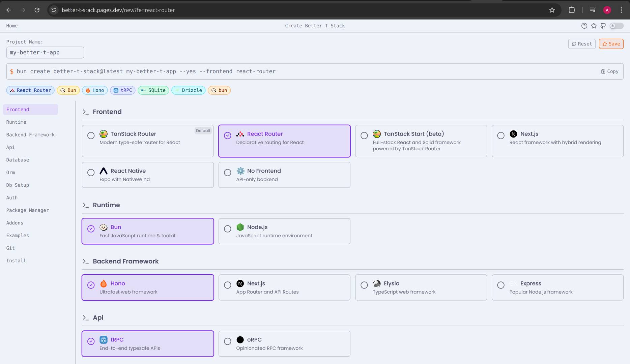The image size is (630, 364).
Task: Jump to the Database sidebar section
Action: coord(18,160)
